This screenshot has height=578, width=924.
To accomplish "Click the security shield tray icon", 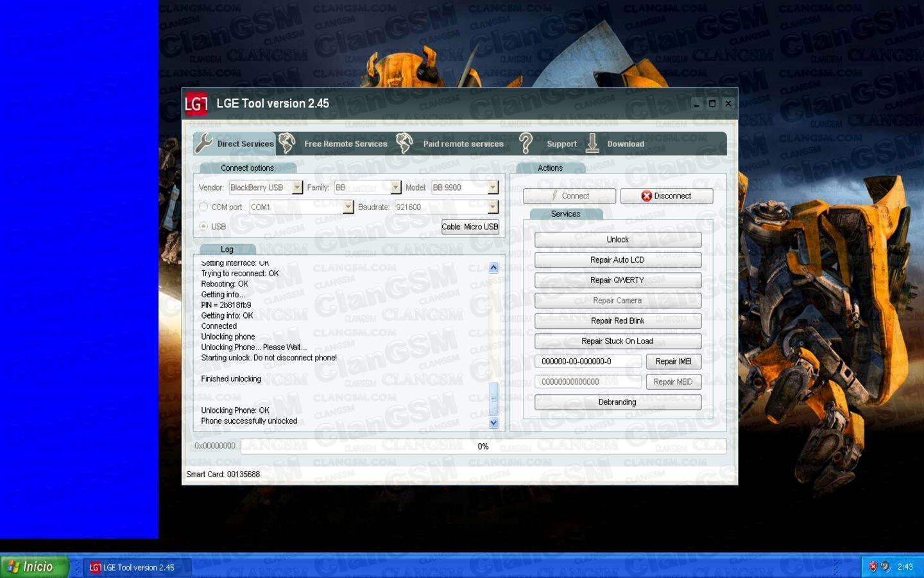I will (x=873, y=566).
